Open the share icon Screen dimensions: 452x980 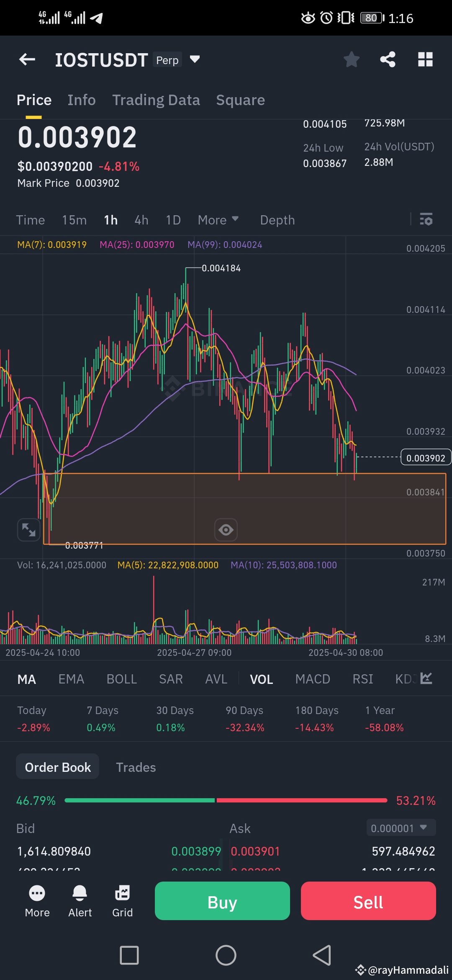pos(388,59)
